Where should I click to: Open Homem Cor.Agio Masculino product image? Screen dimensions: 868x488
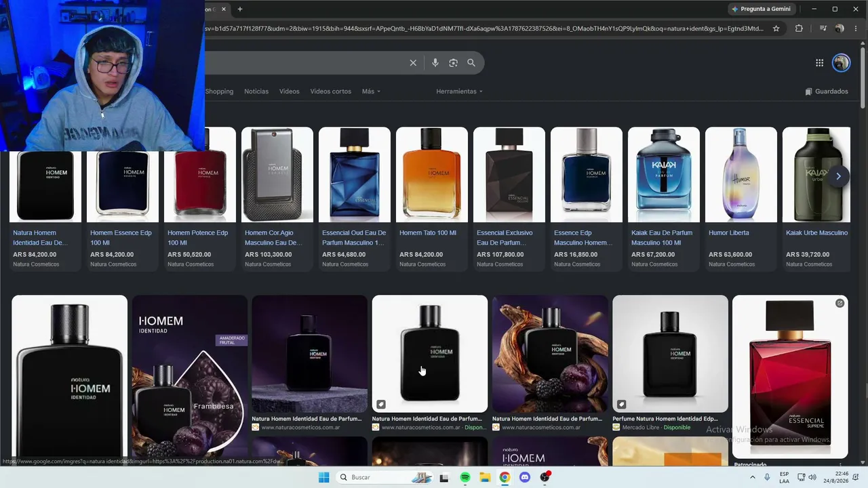point(277,175)
